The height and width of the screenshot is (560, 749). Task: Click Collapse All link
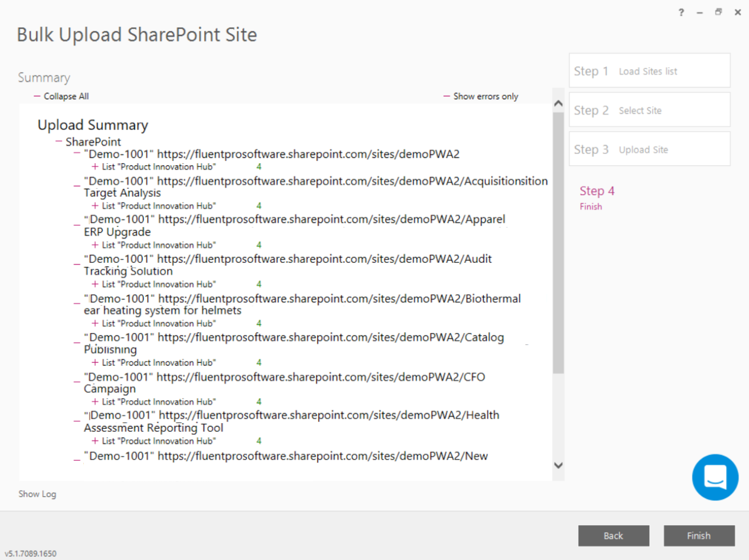click(62, 96)
